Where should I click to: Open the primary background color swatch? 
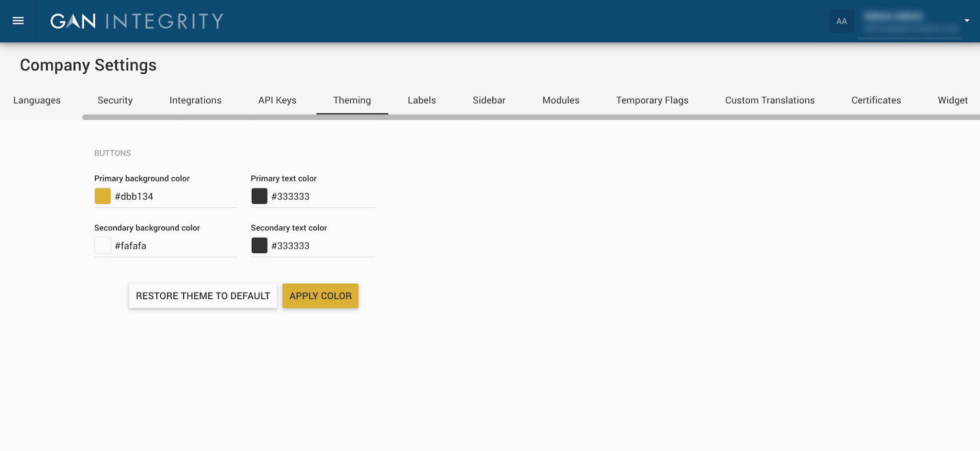(102, 196)
